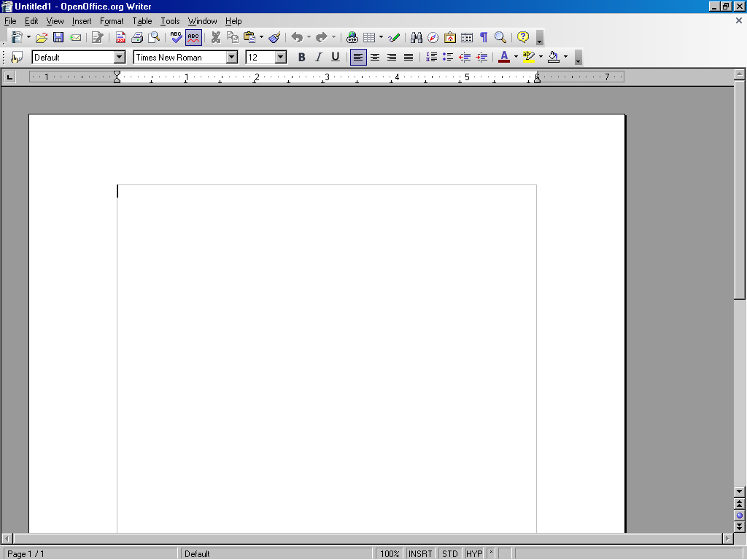Toggle AutoSpellcheck red underline button
747x560 pixels.
(193, 37)
